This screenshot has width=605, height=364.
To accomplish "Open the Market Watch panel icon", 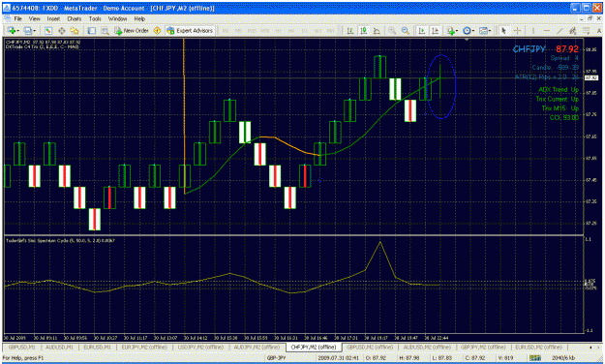I will (48, 30).
